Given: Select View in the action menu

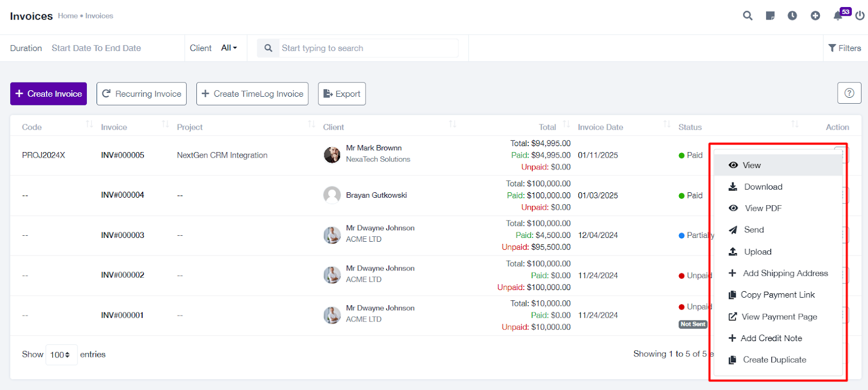Looking at the screenshot, I should point(778,165).
